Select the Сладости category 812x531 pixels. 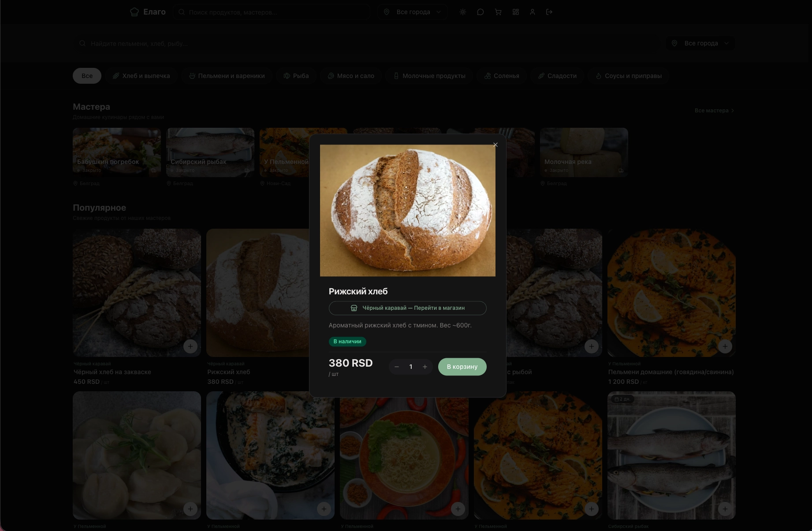click(557, 76)
